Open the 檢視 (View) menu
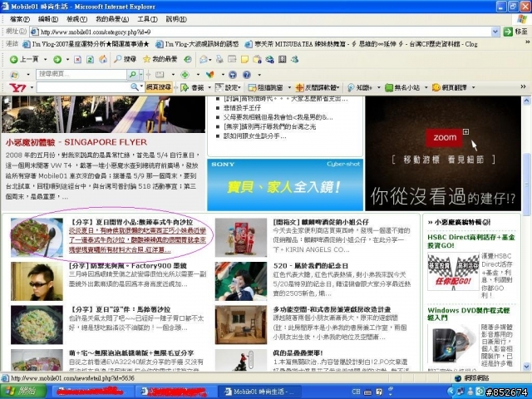Viewport: 532px width, 399px height. pyautogui.click(x=76, y=19)
